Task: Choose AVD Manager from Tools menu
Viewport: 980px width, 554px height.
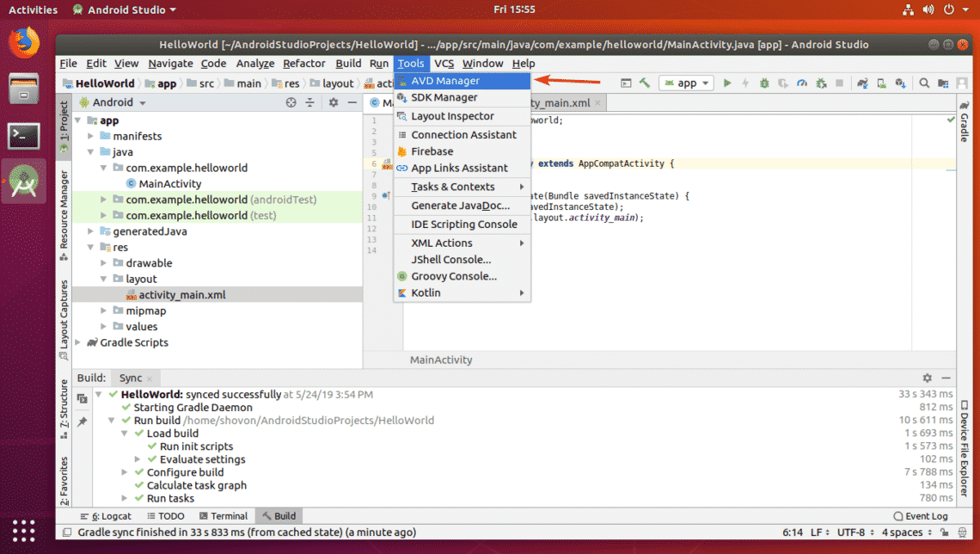Action: click(x=462, y=81)
